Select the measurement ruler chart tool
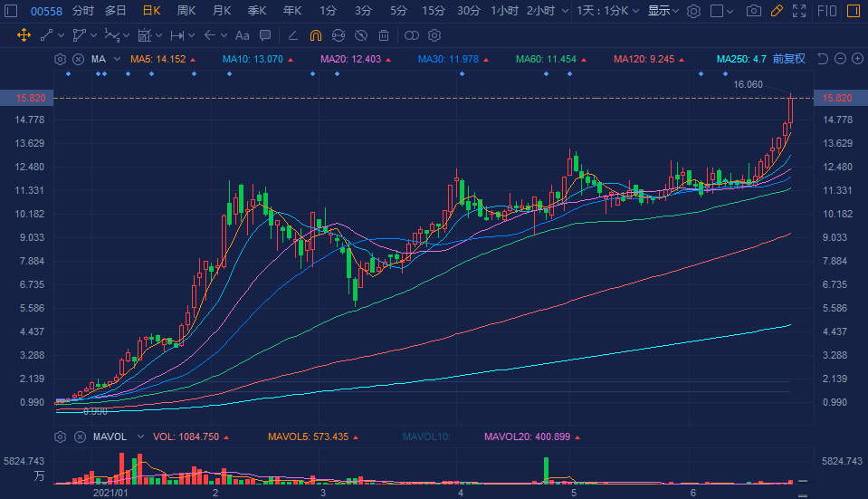Image resolution: width=868 pixels, height=499 pixels. (145, 35)
